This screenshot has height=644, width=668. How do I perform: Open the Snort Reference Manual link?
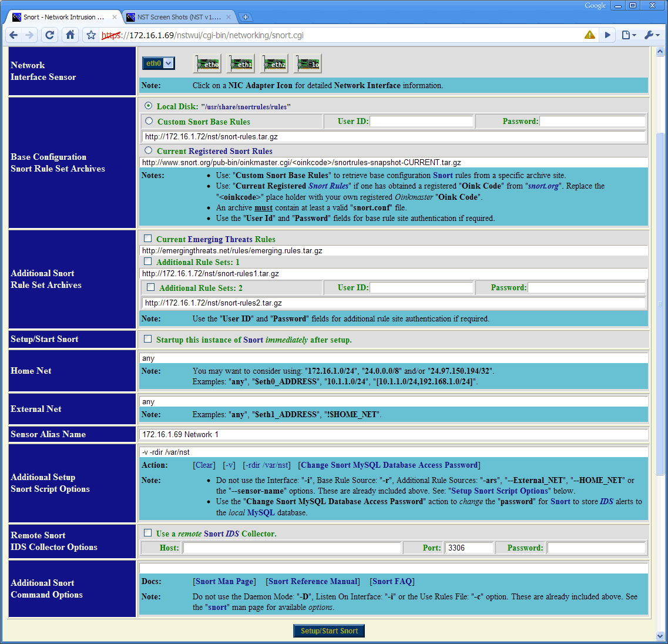313,581
